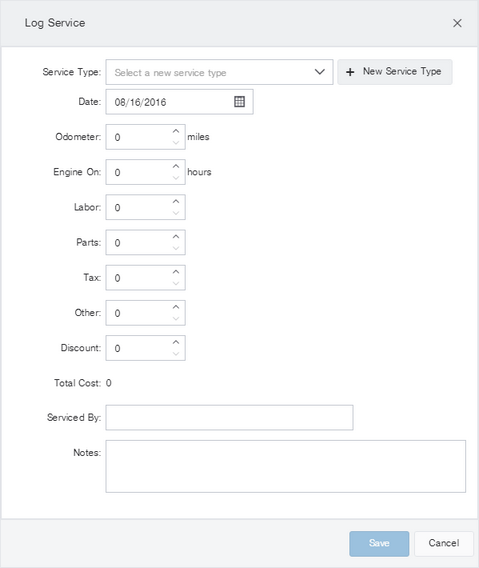Click the Discount number input
Image resolution: width=479 pixels, height=568 pixels.
pyautogui.click(x=146, y=348)
